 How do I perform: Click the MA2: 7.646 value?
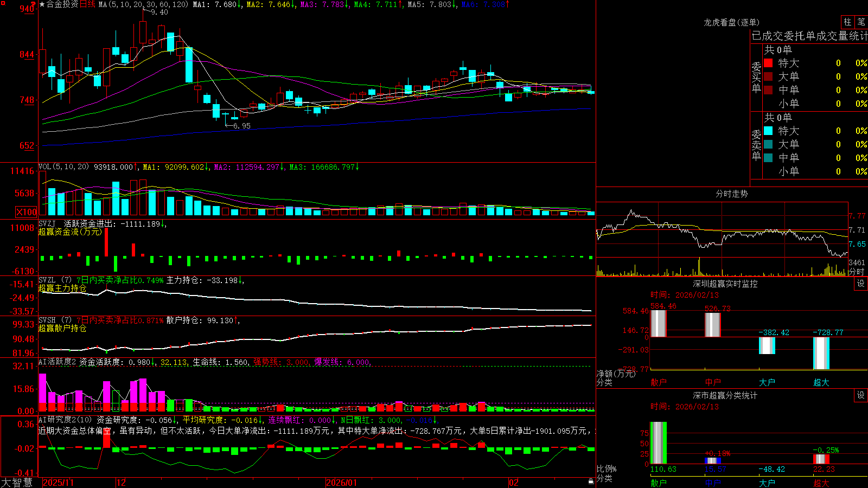click(x=271, y=4)
